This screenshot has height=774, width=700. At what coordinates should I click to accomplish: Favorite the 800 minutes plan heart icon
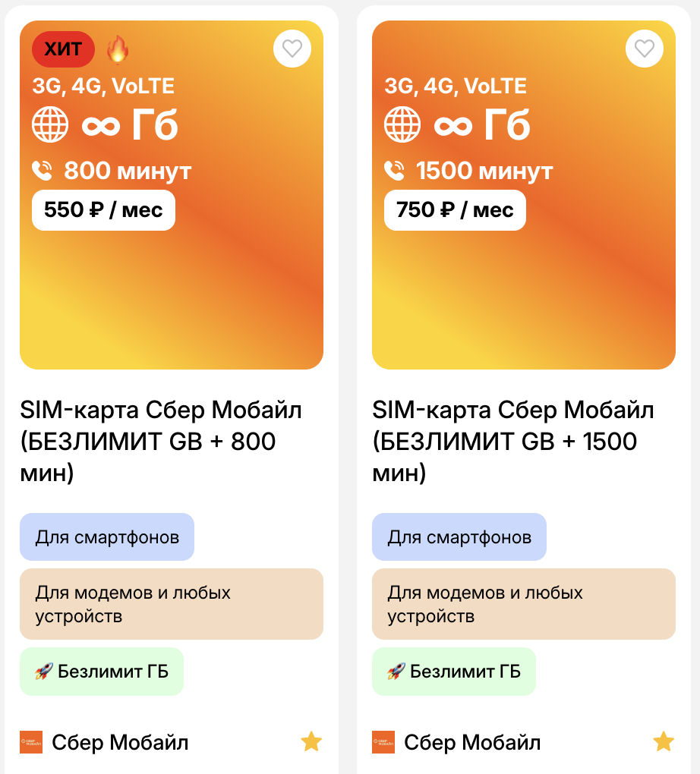[292, 49]
